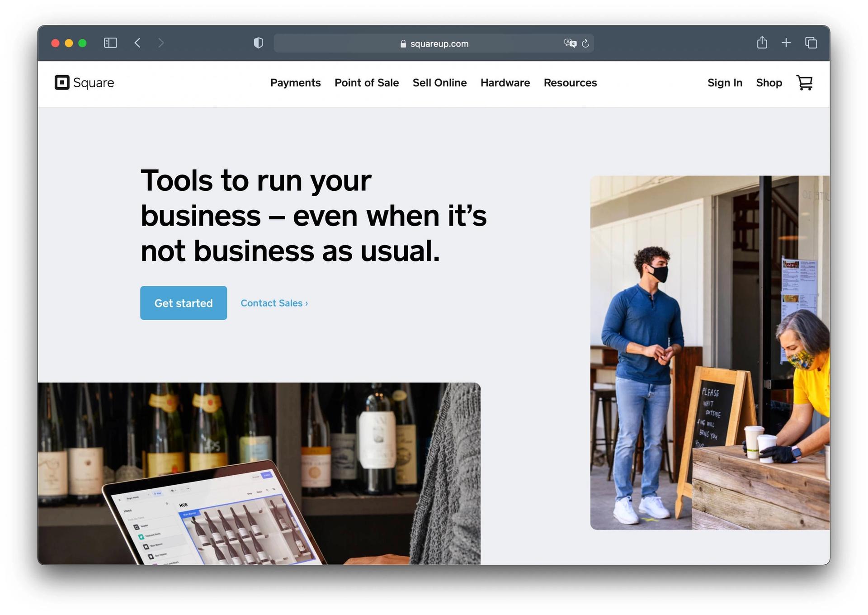Show the tab overview icon
The width and height of the screenshot is (868, 615).
(811, 43)
